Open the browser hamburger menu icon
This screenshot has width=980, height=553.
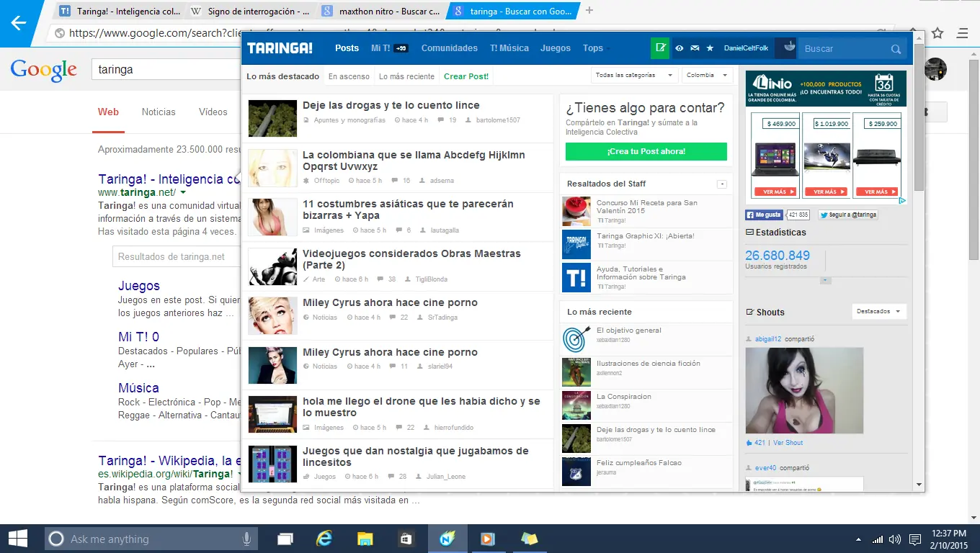pos(963,33)
